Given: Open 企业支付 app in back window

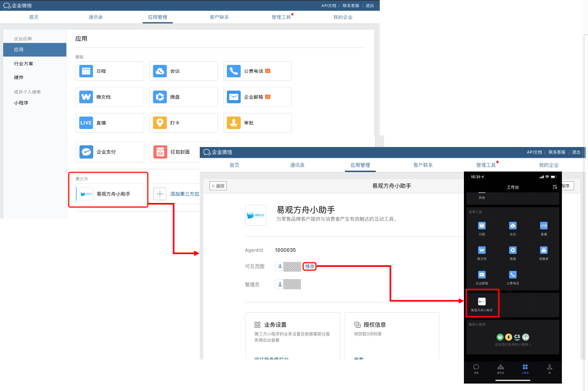Looking at the screenshot, I should click(110, 152).
